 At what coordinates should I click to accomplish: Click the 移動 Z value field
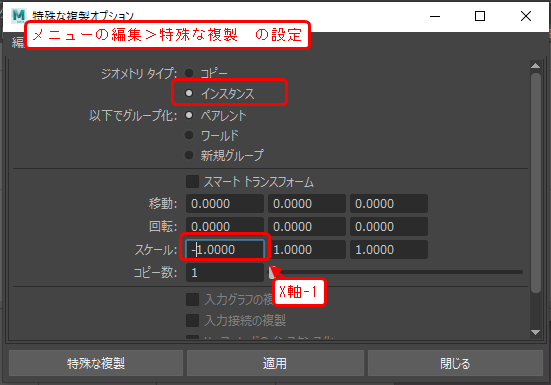(389, 204)
